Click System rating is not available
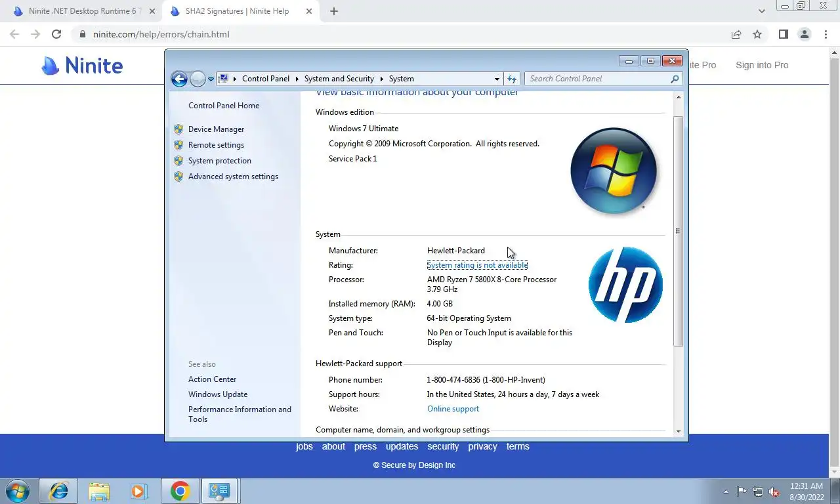 477,265
